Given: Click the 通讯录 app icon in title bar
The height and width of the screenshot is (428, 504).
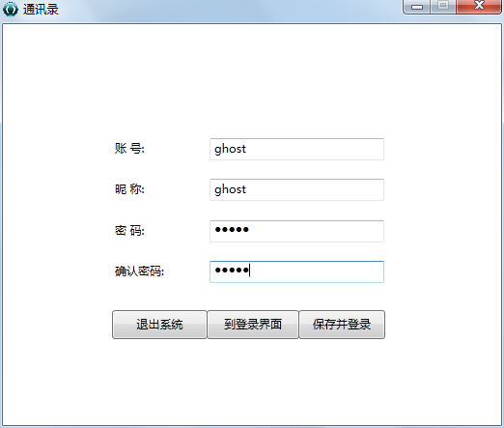Looking at the screenshot, I should tap(11, 9).
